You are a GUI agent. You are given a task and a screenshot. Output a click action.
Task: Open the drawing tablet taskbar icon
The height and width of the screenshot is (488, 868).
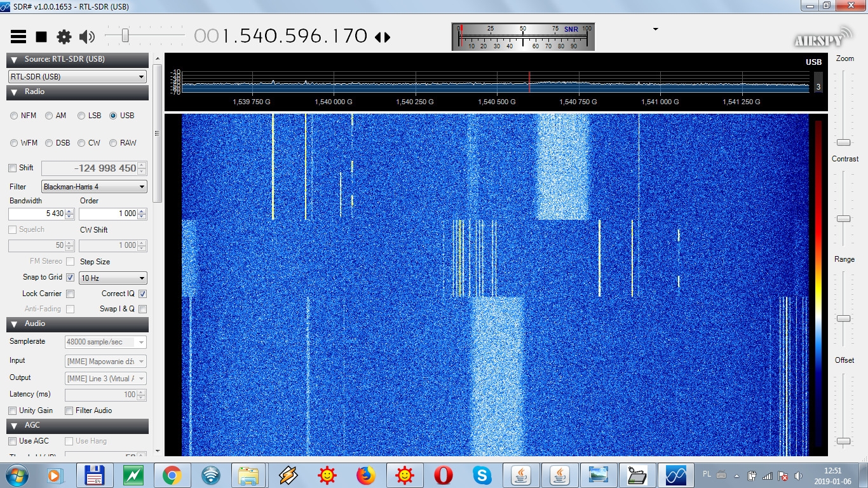tap(637, 475)
